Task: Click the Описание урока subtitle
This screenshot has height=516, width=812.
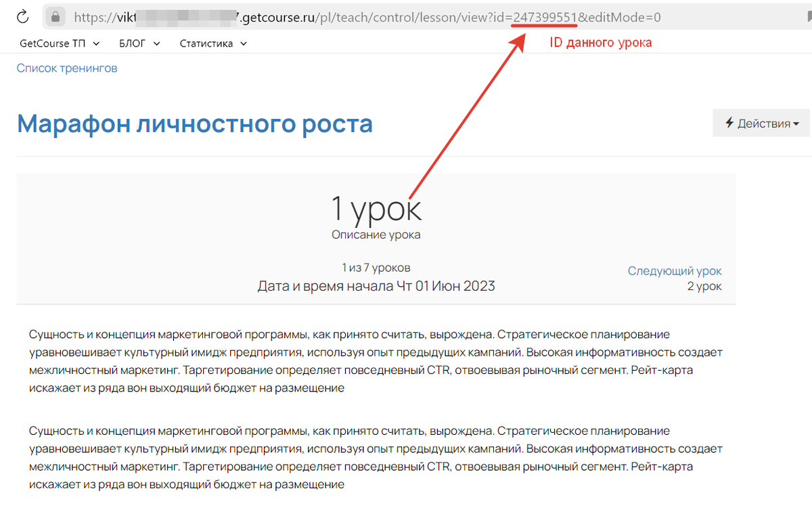Action: pos(376,235)
